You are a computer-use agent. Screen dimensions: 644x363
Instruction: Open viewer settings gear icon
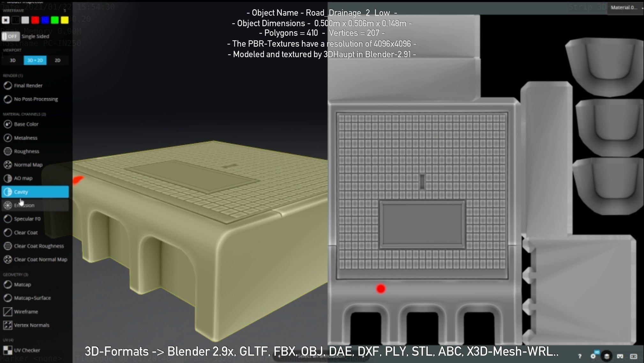pos(593,356)
